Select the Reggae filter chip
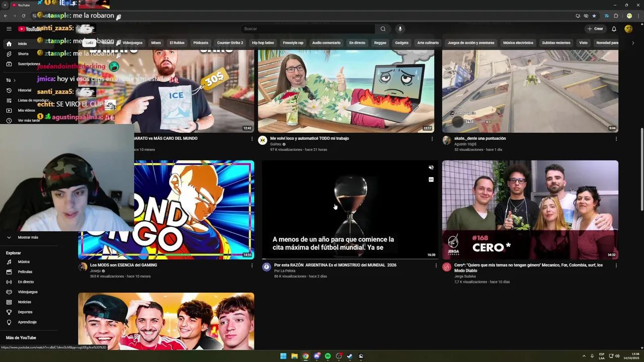Image resolution: width=644 pixels, height=362 pixels. (x=380, y=43)
